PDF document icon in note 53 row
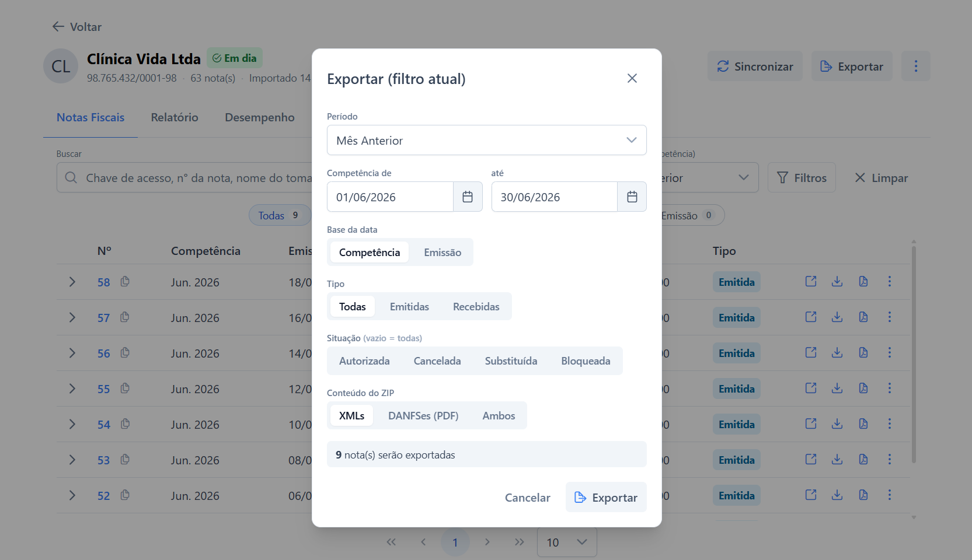 (863, 460)
